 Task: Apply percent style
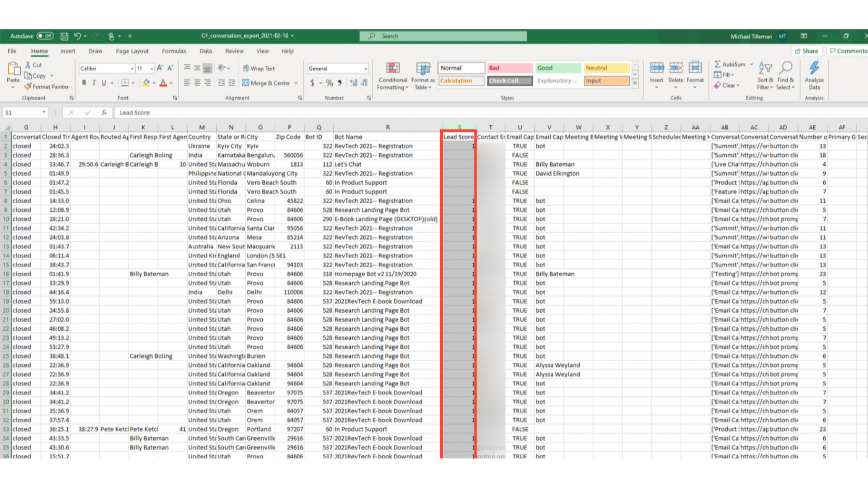(329, 83)
